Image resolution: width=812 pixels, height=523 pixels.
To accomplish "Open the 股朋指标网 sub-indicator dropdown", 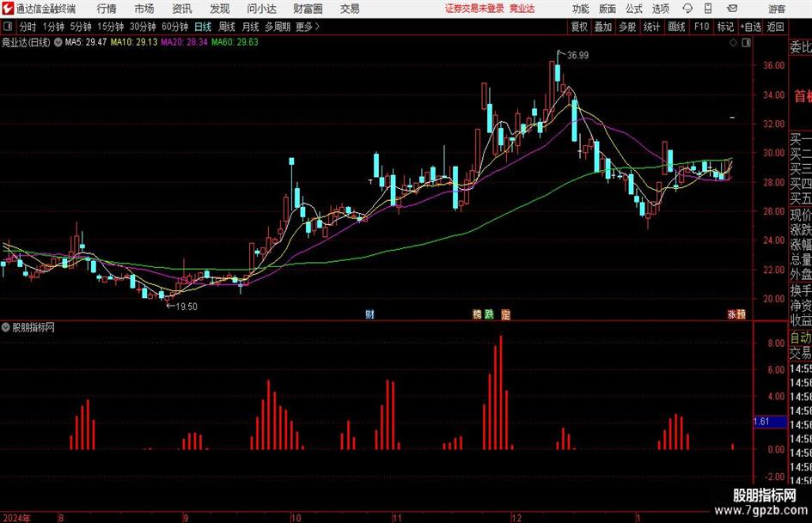I will (6, 327).
